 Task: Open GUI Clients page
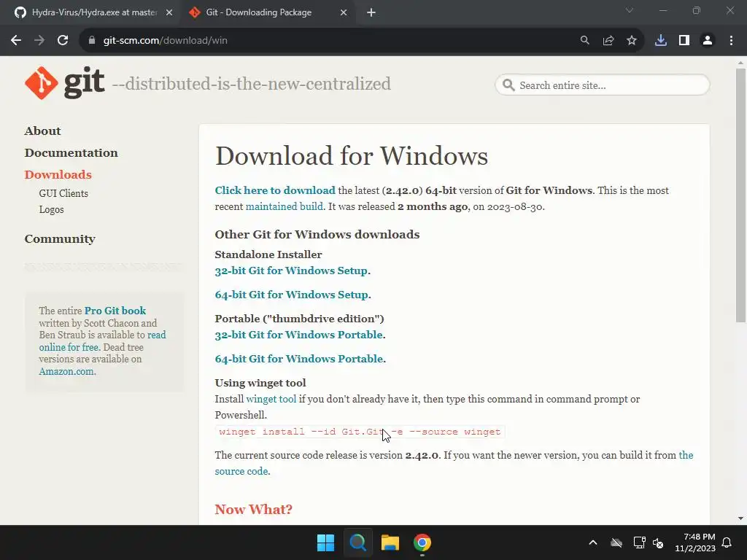[63, 193]
